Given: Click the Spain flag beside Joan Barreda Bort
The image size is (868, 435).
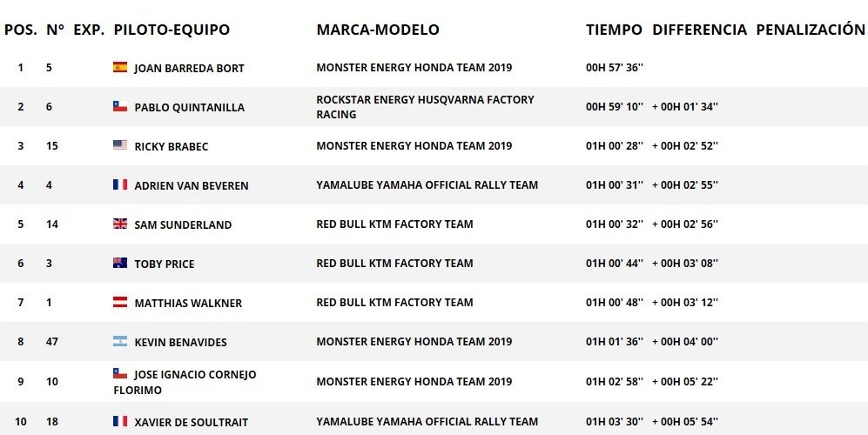Looking at the screenshot, I should tap(120, 67).
